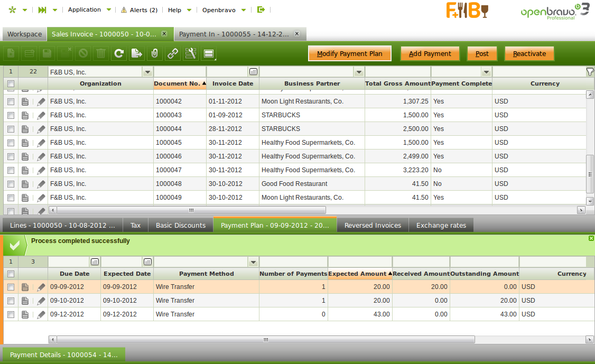This screenshot has height=364, width=595.
Task: Tick the checkbox for invoice 1000045
Action: click(x=11, y=143)
